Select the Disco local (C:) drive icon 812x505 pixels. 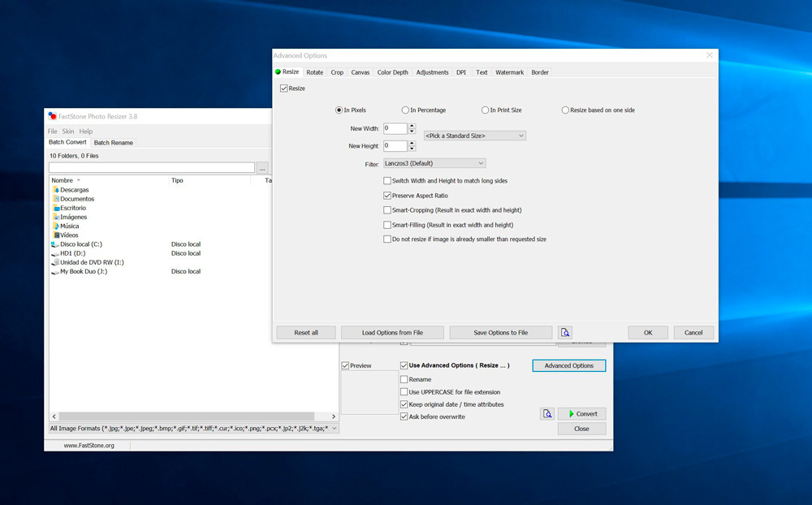click(x=55, y=244)
